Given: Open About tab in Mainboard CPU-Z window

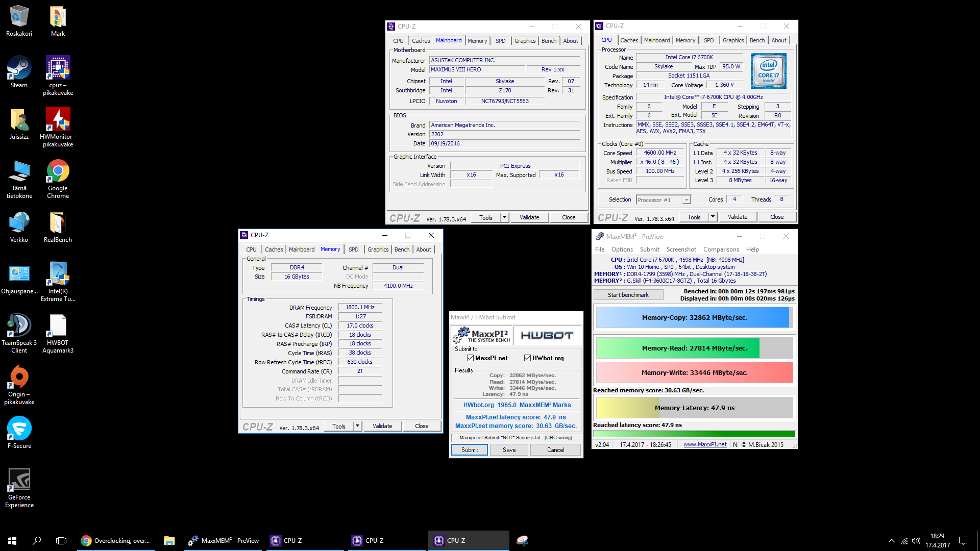Looking at the screenshot, I should point(571,41).
